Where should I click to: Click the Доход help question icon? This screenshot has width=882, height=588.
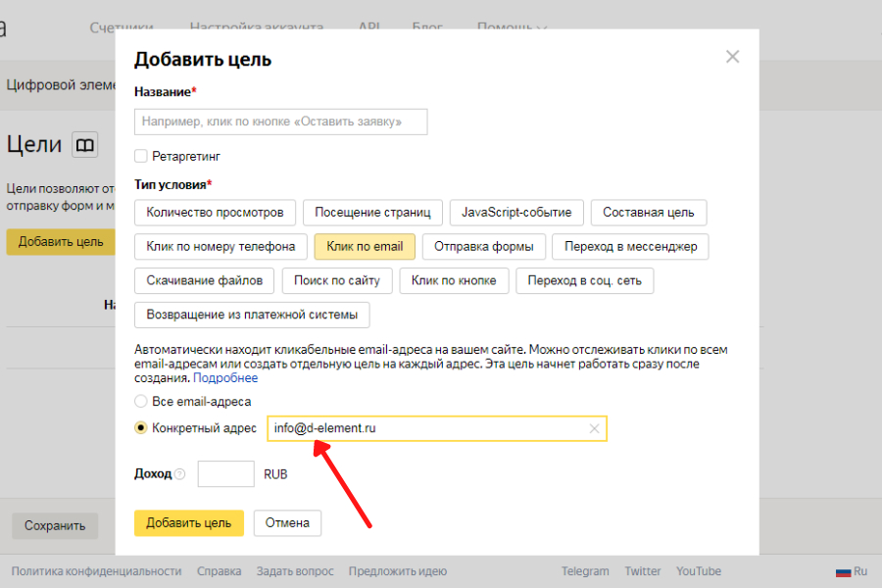pos(179,474)
